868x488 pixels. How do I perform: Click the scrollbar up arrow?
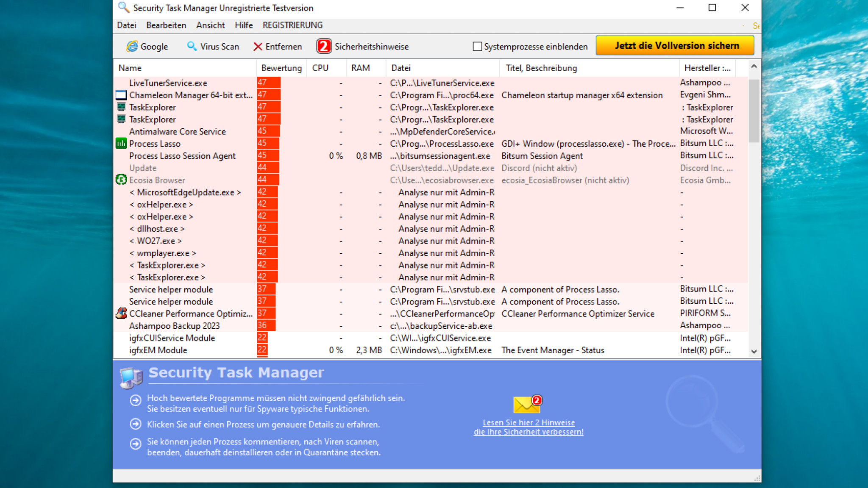coord(754,67)
